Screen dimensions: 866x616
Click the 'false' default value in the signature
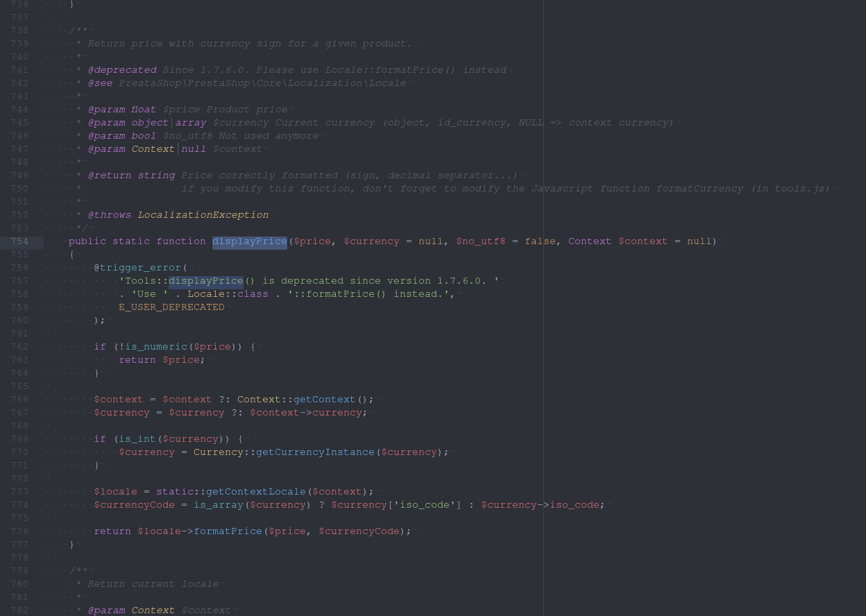540,241
